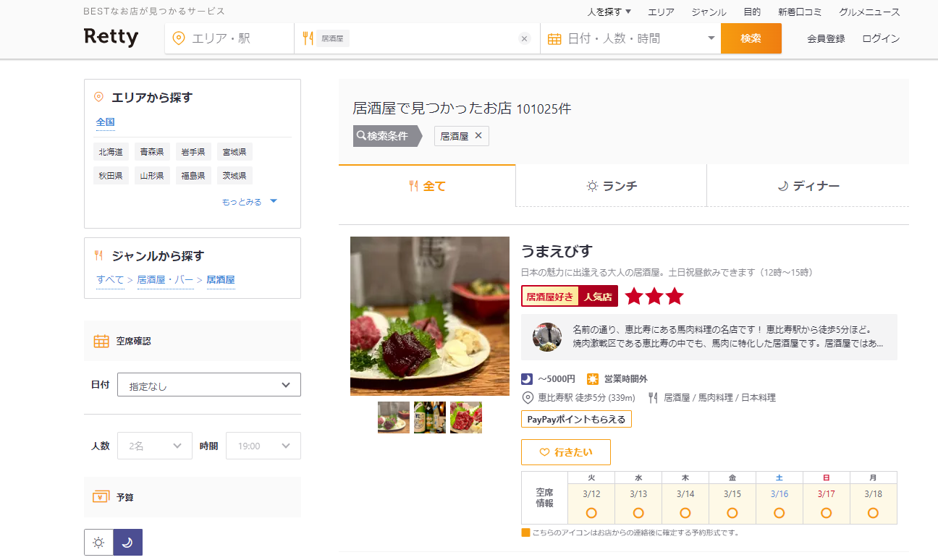Viewport: 938px width, 560px height.
Task: Remove the 居酒屋 filter tag with its X
Action: pyautogui.click(x=478, y=135)
